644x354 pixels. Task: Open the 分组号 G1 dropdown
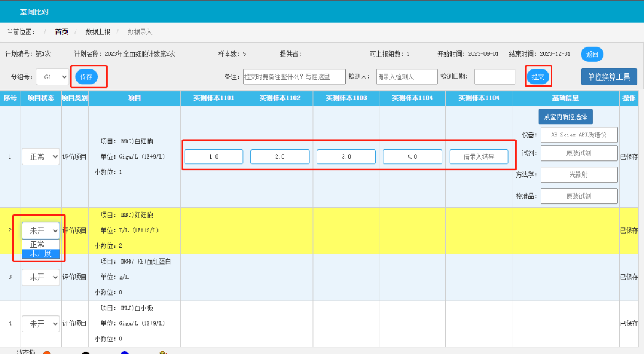(52, 77)
